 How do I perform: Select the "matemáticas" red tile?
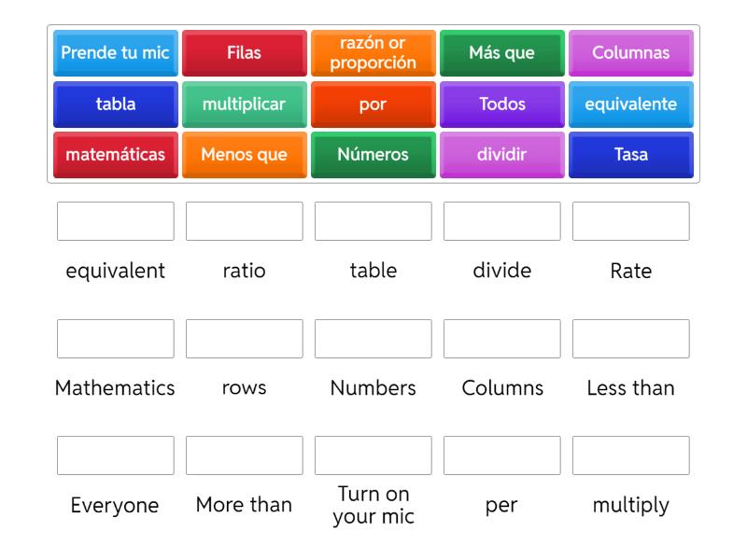coord(114,155)
